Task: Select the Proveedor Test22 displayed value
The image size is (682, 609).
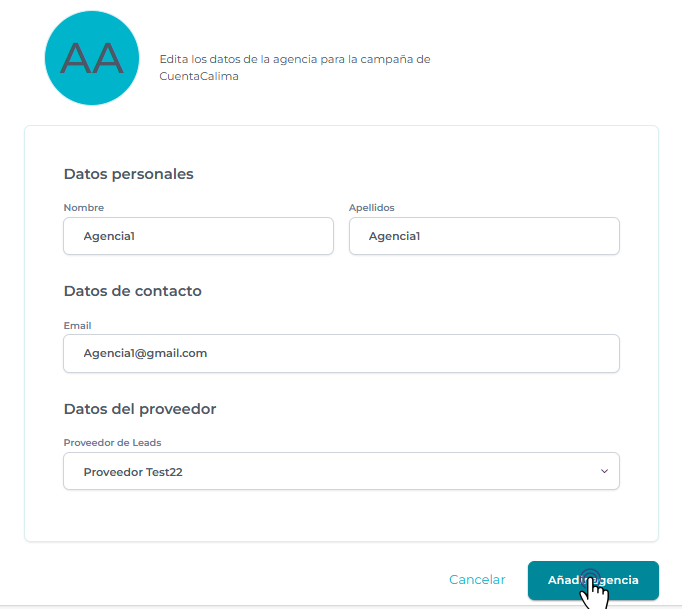Action: (x=133, y=471)
